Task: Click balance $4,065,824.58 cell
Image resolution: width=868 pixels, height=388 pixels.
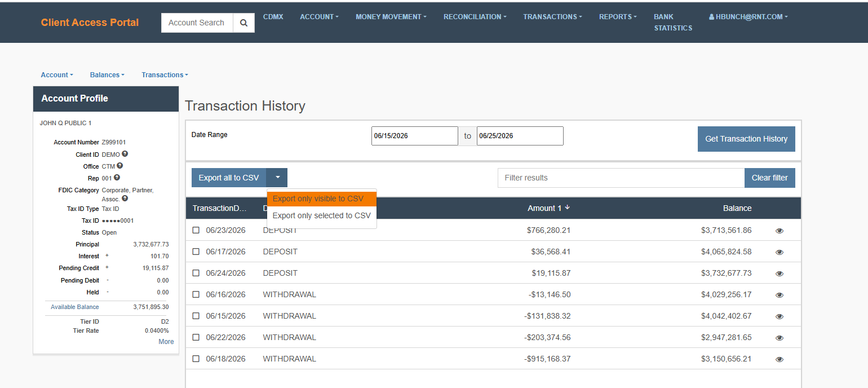Action: [726, 252]
